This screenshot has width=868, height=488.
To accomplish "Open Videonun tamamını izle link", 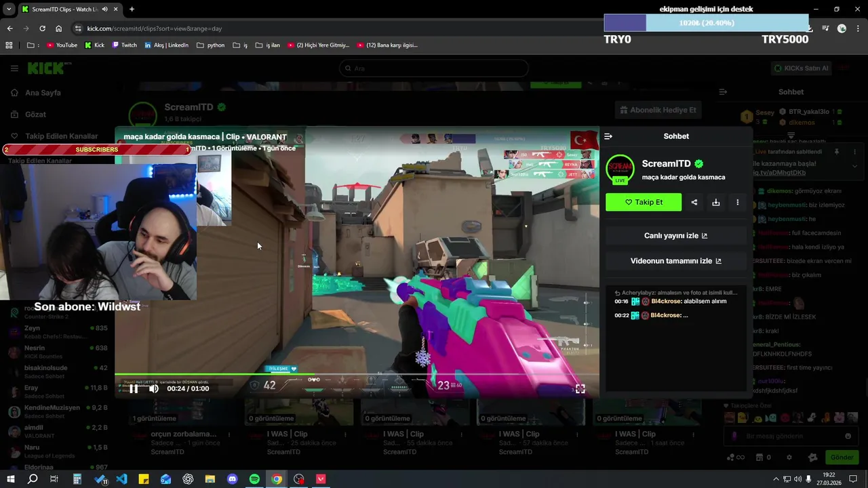I will point(675,261).
